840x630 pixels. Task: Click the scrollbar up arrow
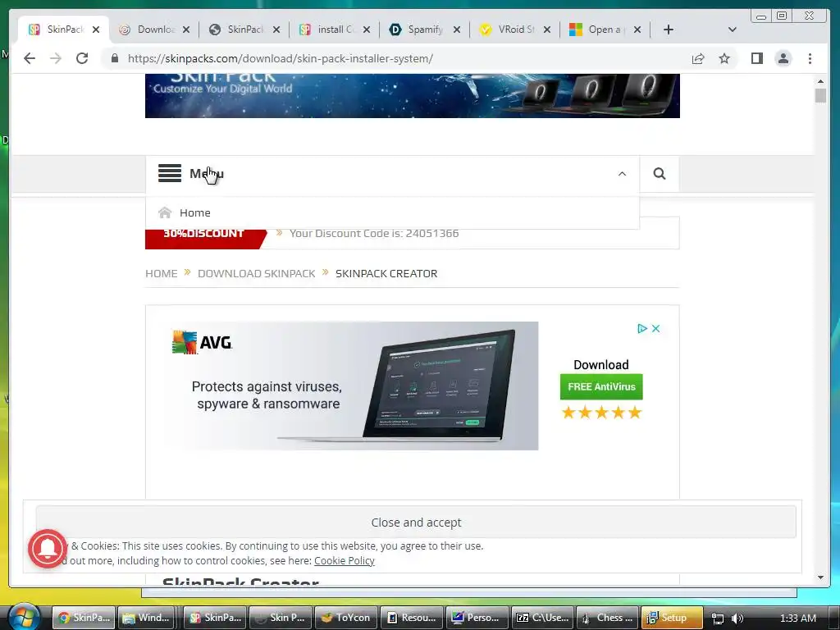[x=820, y=81]
